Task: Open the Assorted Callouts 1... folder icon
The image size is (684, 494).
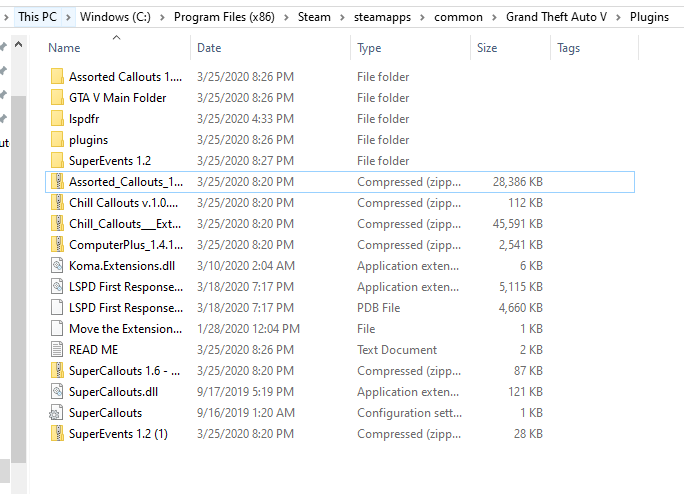Action: pyautogui.click(x=57, y=76)
